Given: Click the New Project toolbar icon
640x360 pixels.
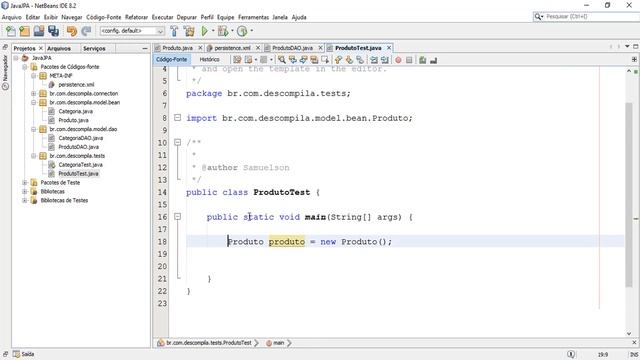Looking at the screenshot, I should [24, 31].
